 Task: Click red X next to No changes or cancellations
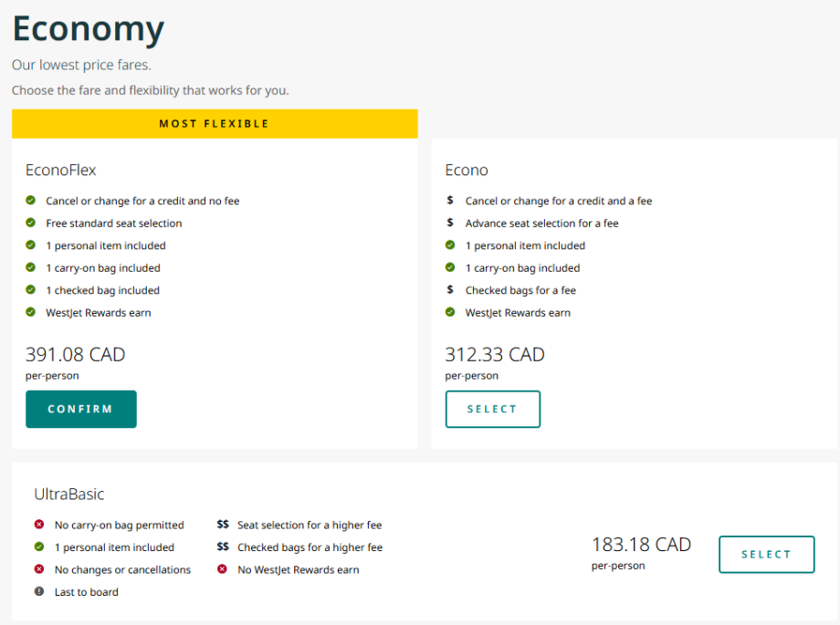click(x=39, y=569)
